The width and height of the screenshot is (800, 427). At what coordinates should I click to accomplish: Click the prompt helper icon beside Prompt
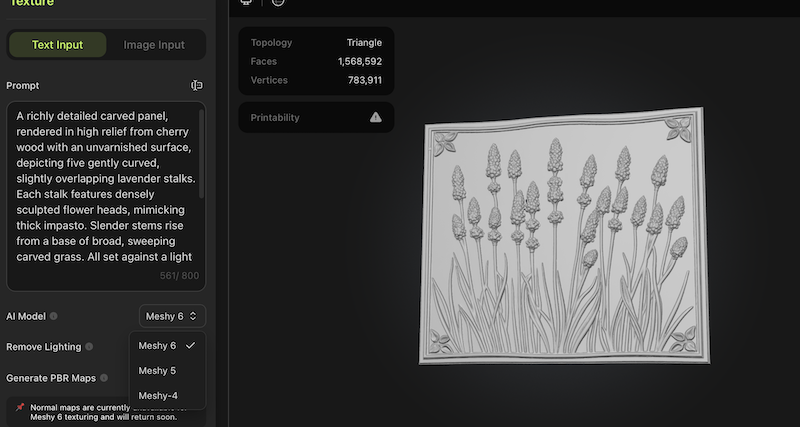point(196,85)
